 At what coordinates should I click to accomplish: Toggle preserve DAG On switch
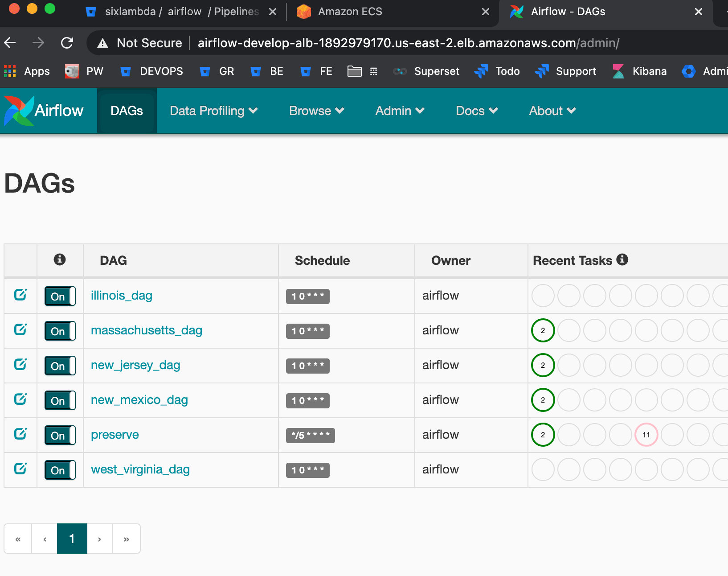pos(60,435)
